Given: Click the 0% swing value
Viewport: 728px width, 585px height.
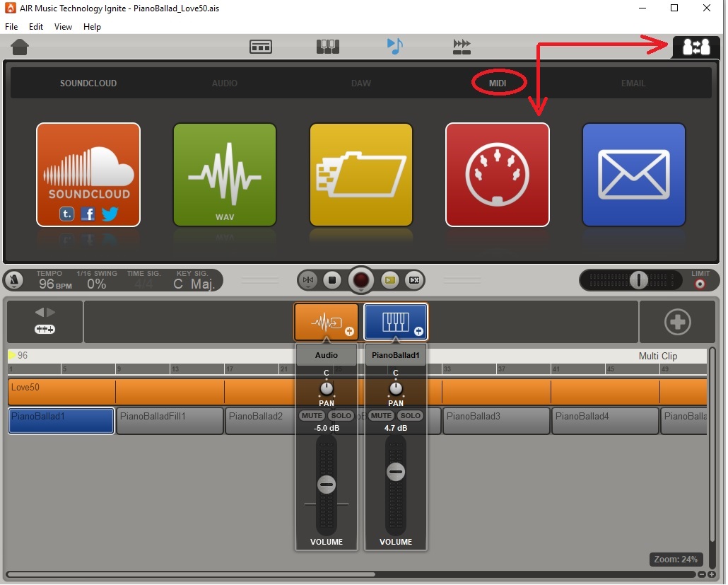Looking at the screenshot, I should click(x=97, y=284).
